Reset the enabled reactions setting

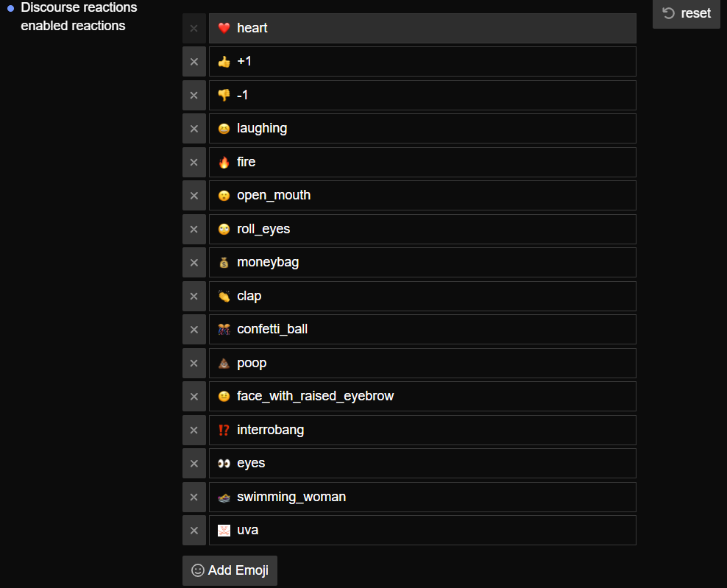686,13
